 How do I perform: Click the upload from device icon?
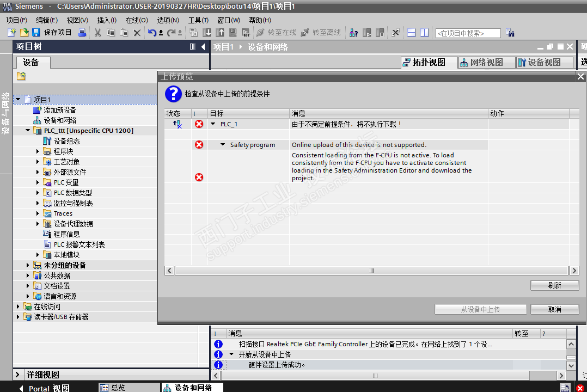tap(220, 33)
